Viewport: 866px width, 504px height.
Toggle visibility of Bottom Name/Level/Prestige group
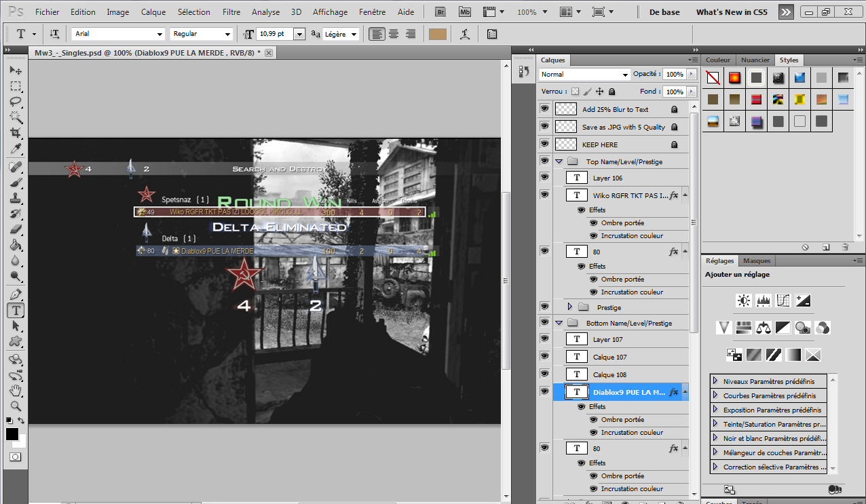click(x=544, y=322)
